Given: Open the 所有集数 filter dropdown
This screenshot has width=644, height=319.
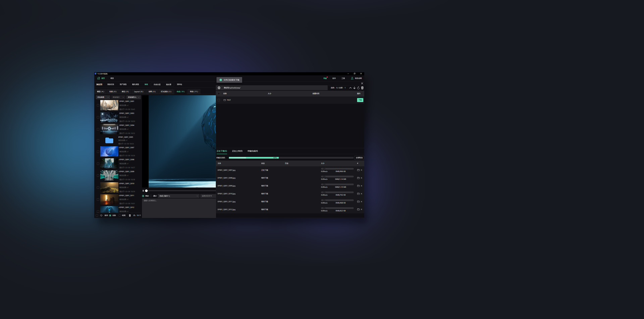Looking at the screenshot, I should click(x=103, y=97).
